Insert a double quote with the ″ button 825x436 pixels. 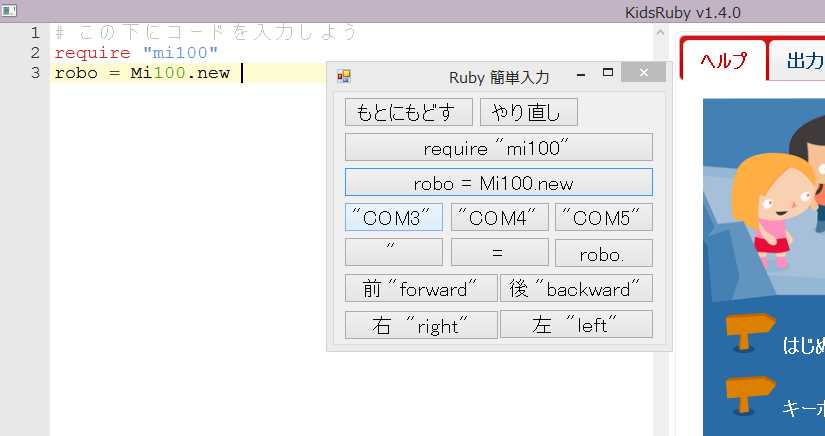(394, 253)
